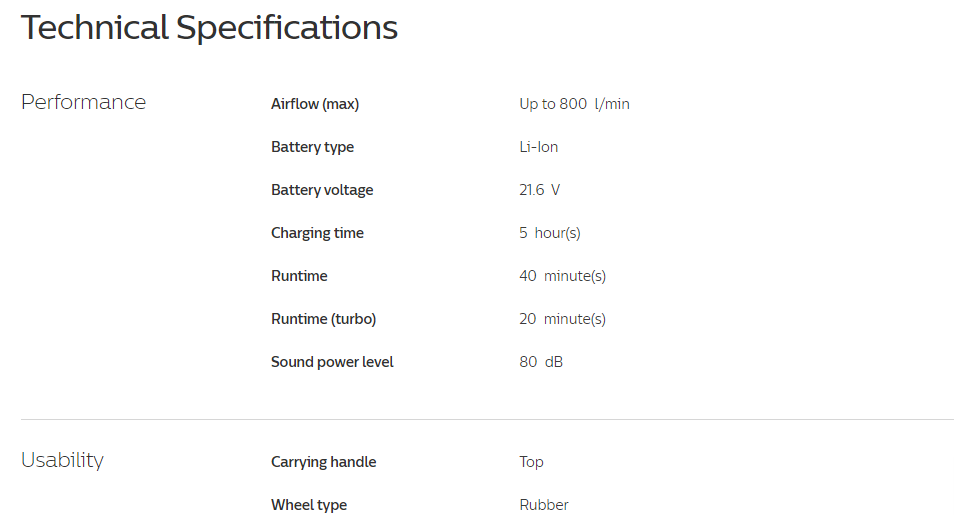Image resolution: width=954 pixels, height=515 pixels.
Task: Click the 80 dB value
Action: click(541, 362)
